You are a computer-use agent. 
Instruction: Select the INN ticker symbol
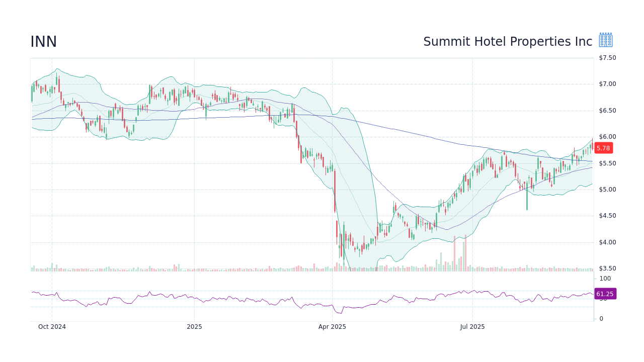(43, 42)
